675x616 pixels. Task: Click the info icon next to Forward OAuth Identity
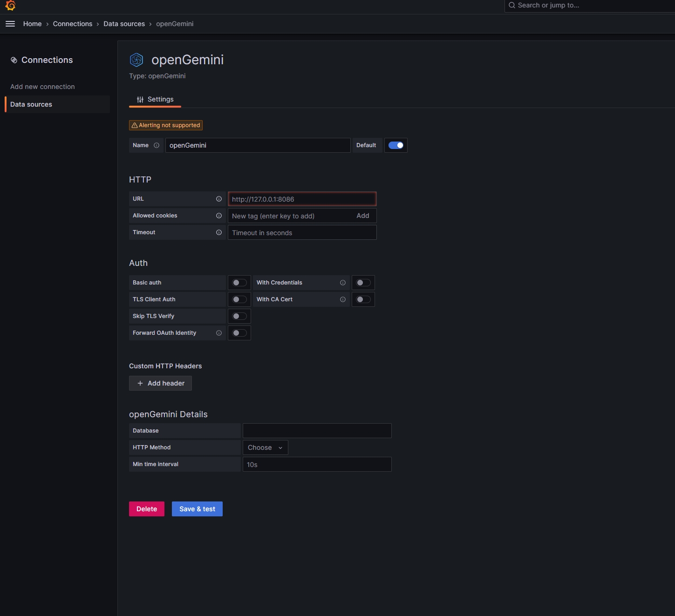(219, 333)
